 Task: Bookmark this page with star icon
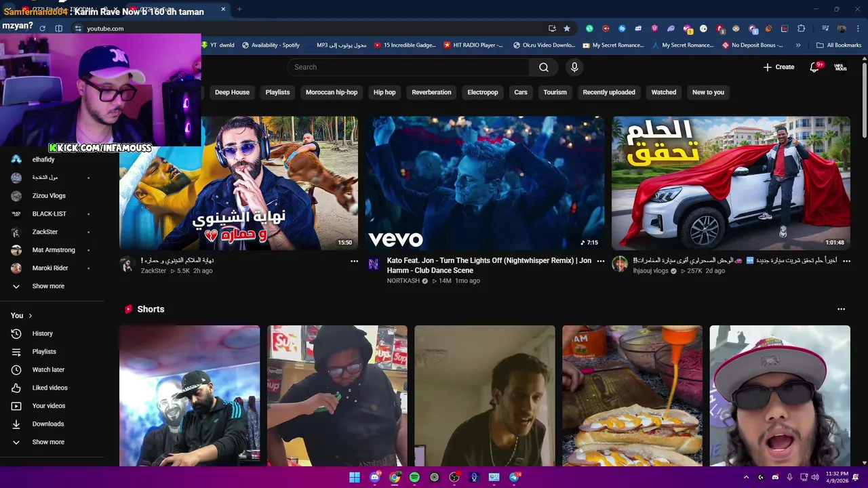567,28
